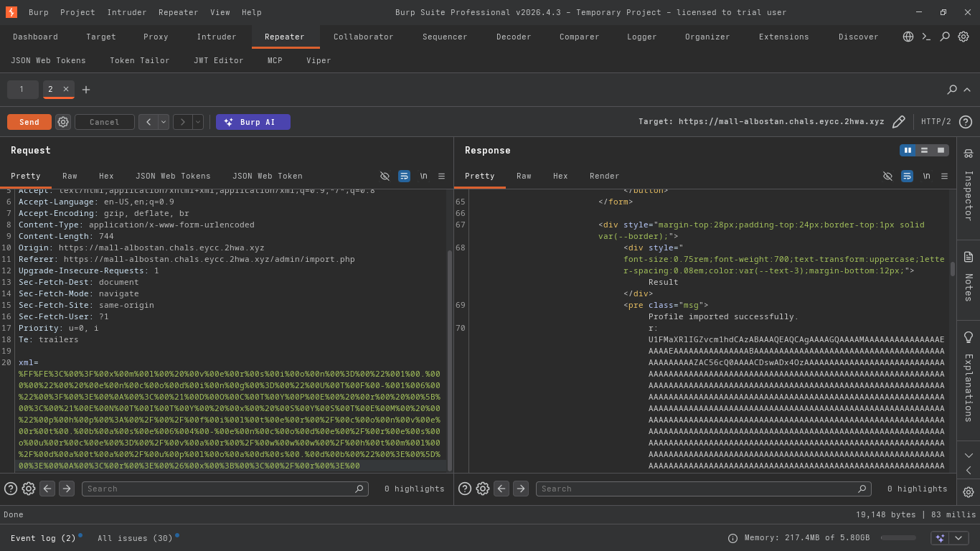Viewport: 980px width, 551px height.
Task: Click the Repeater tab search magnifier icon
Action: coord(952,90)
